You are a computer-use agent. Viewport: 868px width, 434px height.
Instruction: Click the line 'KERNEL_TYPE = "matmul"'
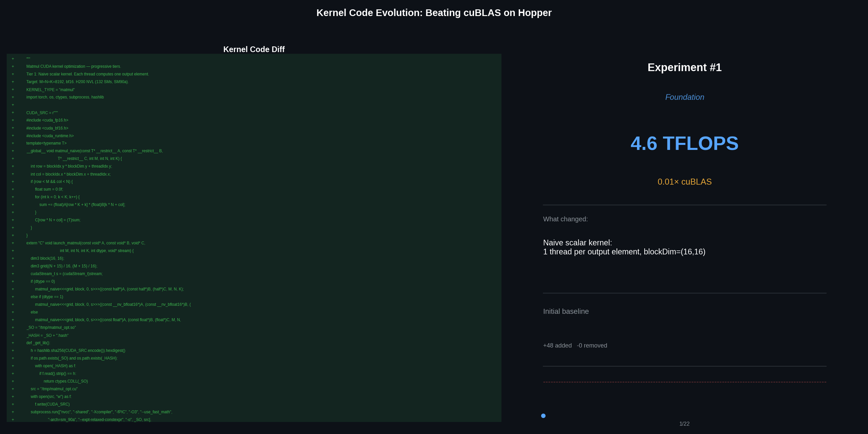[50, 89]
